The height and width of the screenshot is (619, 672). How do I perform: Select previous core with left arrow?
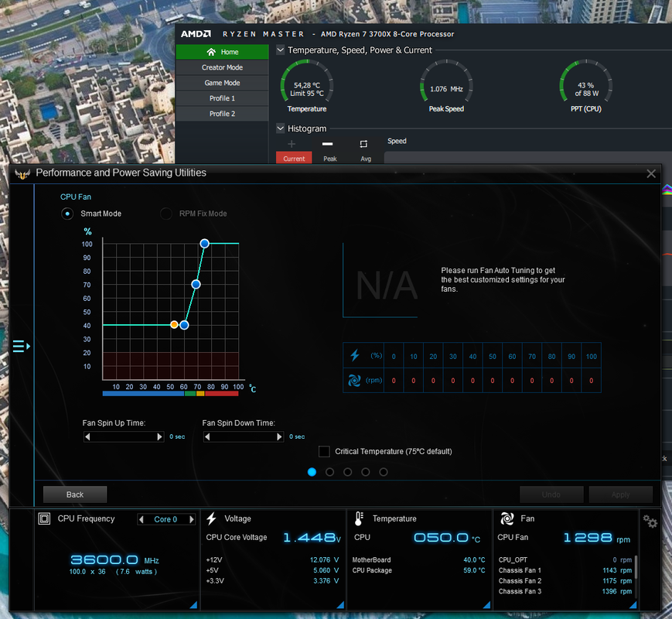click(x=141, y=519)
